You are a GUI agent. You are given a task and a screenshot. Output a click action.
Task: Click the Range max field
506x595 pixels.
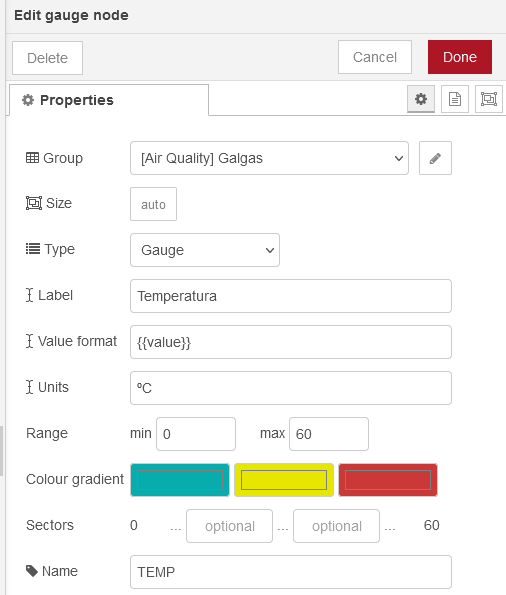(329, 434)
